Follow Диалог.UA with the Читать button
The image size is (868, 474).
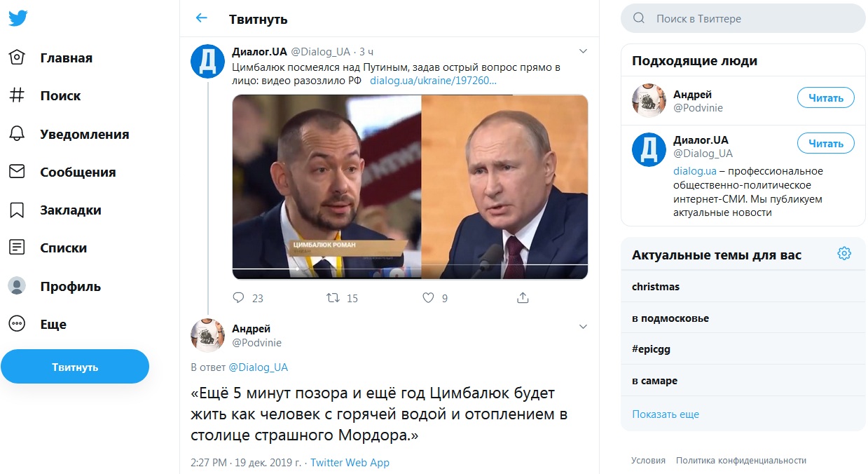tap(826, 143)
